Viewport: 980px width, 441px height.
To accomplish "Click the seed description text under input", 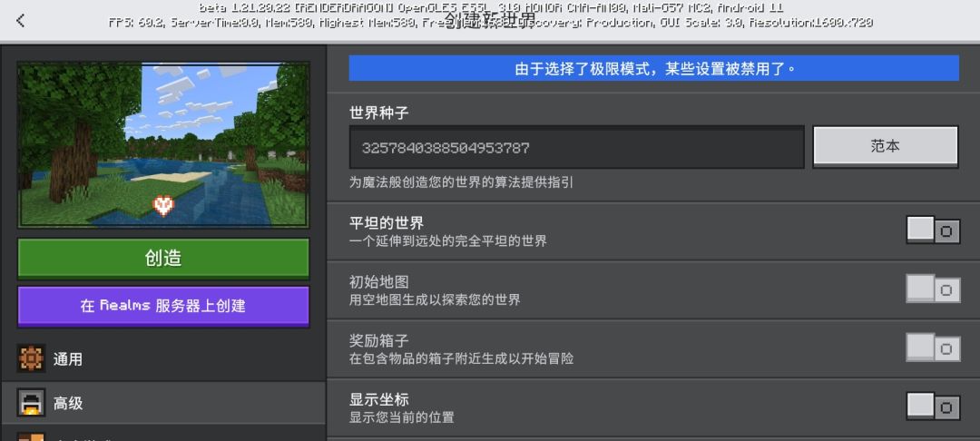I will point(461,182).
